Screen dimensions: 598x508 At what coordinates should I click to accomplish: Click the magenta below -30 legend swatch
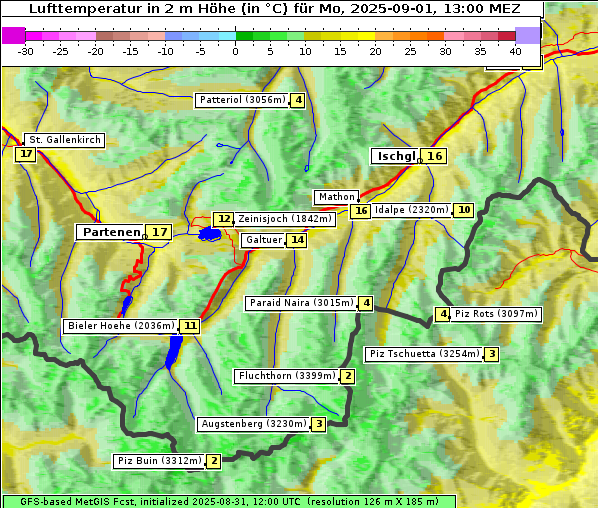click(14, 35)
